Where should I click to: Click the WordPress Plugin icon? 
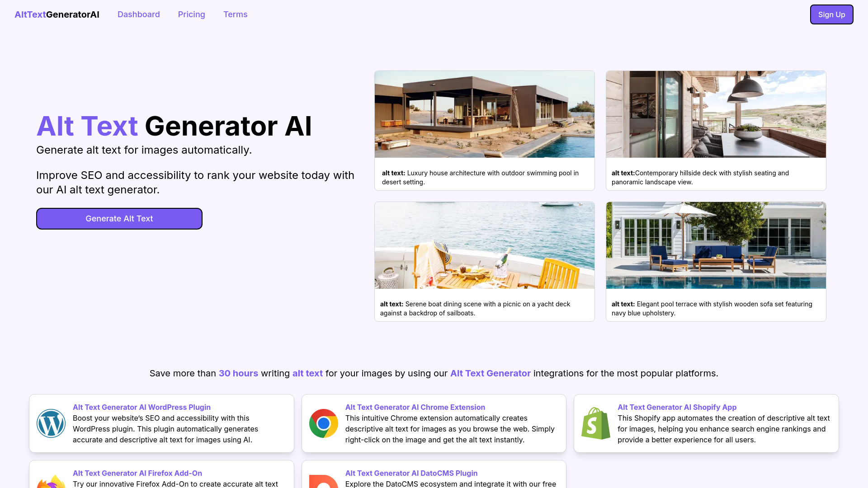[x=51, y=424]
